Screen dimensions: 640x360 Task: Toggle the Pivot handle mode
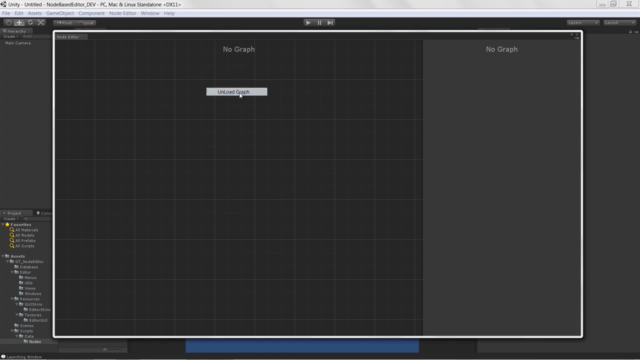[64, 23]
